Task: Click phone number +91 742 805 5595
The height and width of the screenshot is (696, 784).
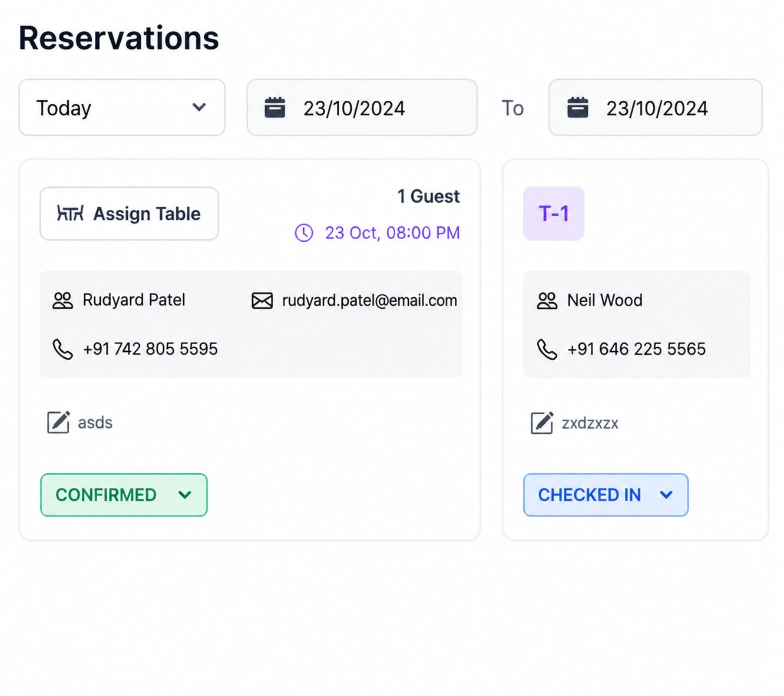Action: [150, 349]
